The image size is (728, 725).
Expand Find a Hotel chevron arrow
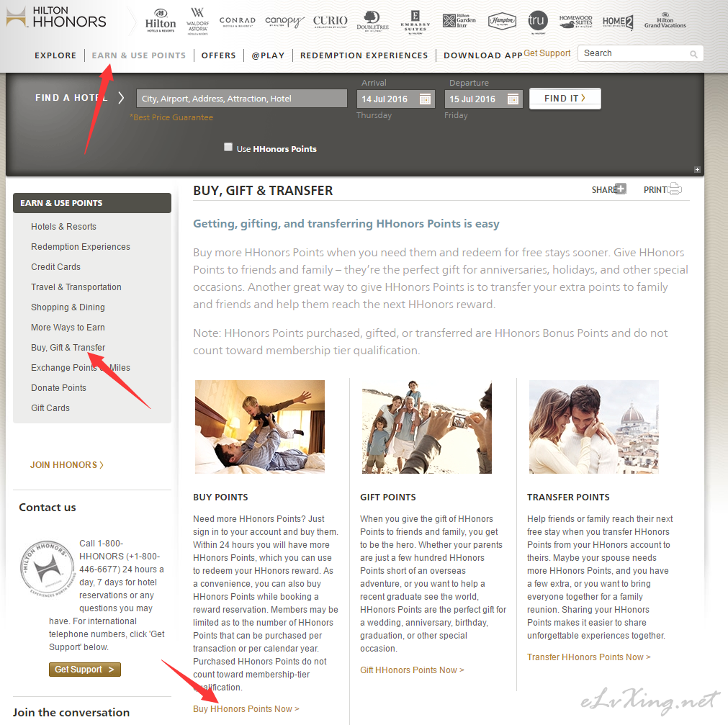(121, 98)
